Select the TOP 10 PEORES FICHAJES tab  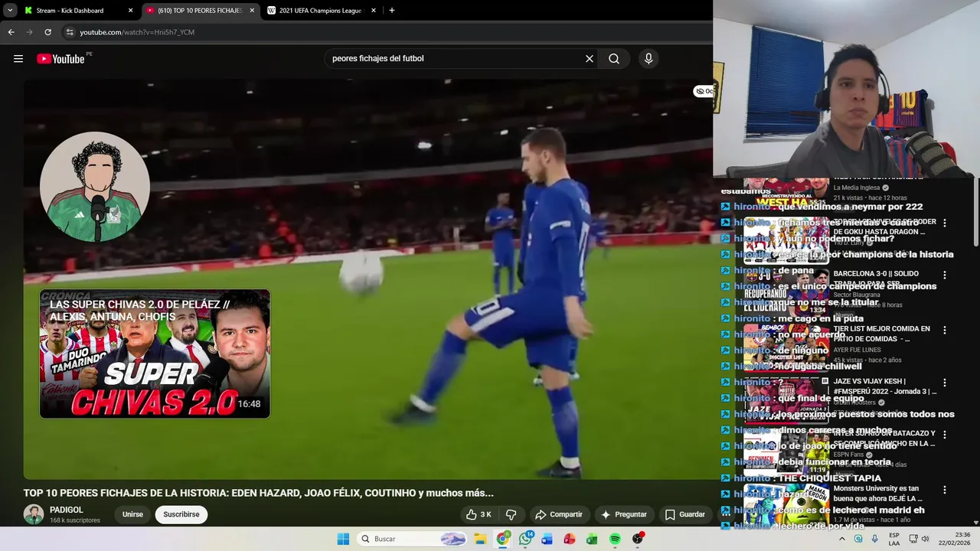click(201, 11)
